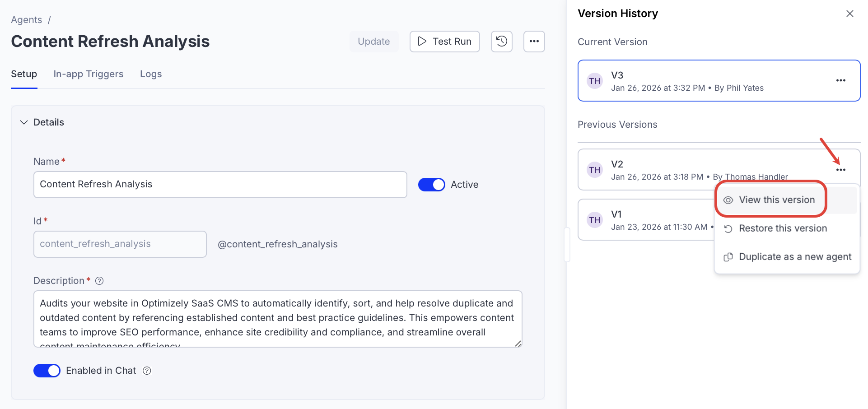This screenshot has height=409, width=868.
Task: Switch to the In-app Triggers tab
Action: [x=89, y=74]
